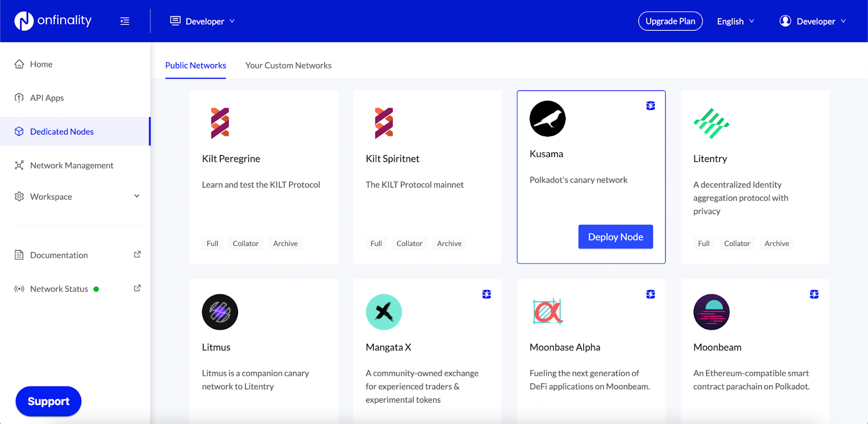The image size is (868, 424).
Task: Expand the Workspace submenu chevron
Action: (137, 196)
